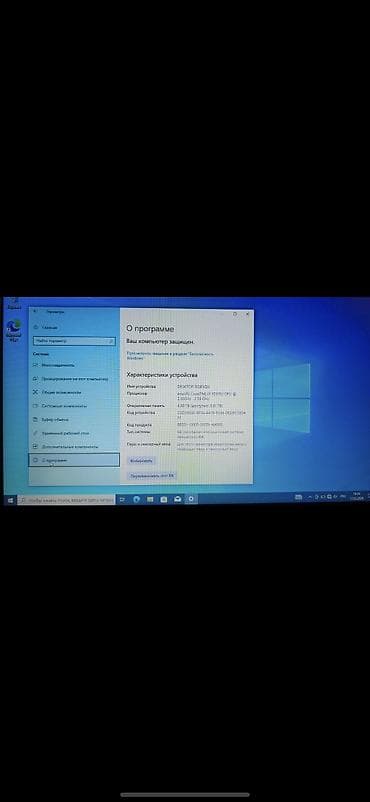Maximize the Settings window

click(235, 314)
